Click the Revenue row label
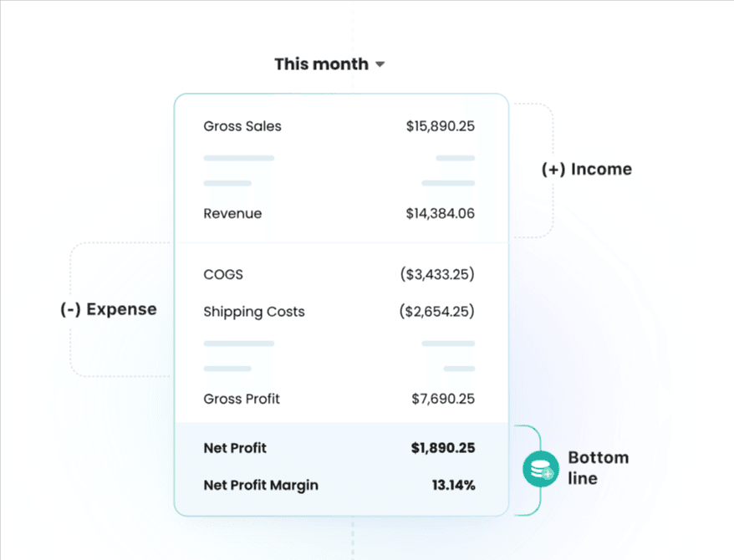This screenshot has width=734, height=560. (x=232, y=214)
